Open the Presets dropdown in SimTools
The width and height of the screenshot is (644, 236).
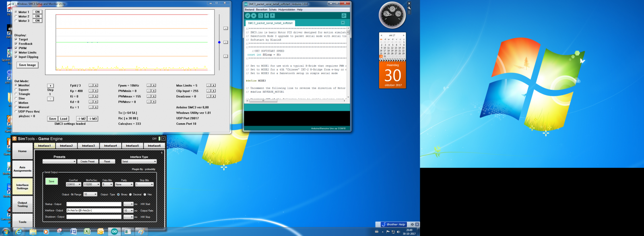[59, 161]
